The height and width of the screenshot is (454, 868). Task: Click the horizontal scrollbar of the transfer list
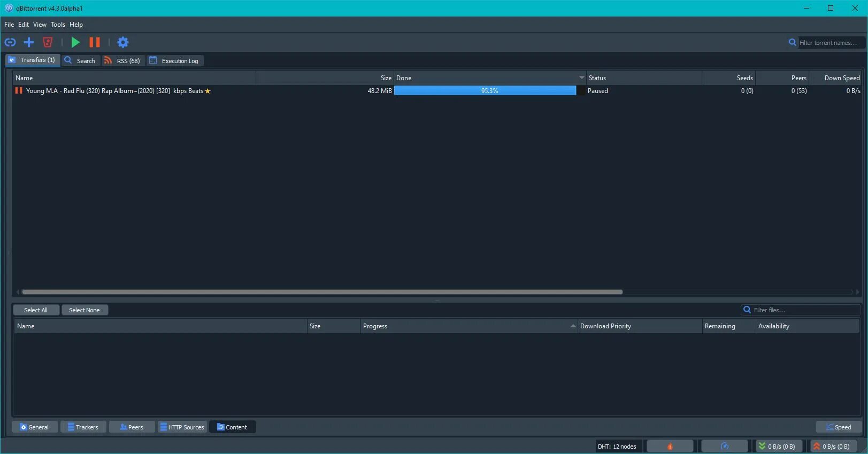coord(322,292)
